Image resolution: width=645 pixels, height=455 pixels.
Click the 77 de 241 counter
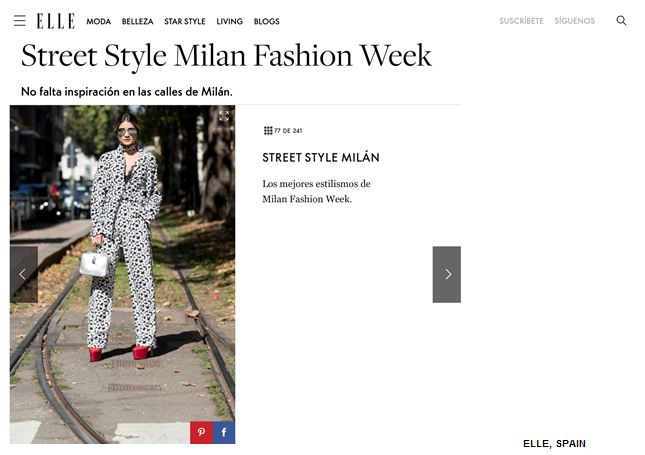[x=288, y=130]
